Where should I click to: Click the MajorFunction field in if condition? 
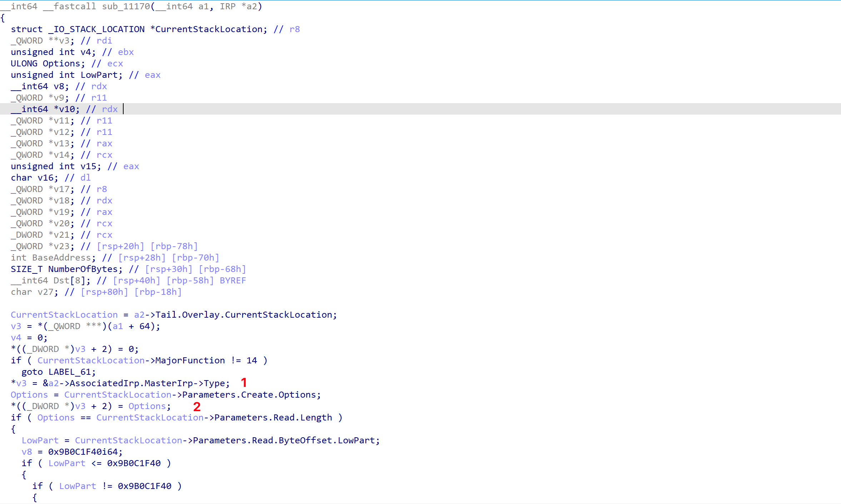point(190,361)
